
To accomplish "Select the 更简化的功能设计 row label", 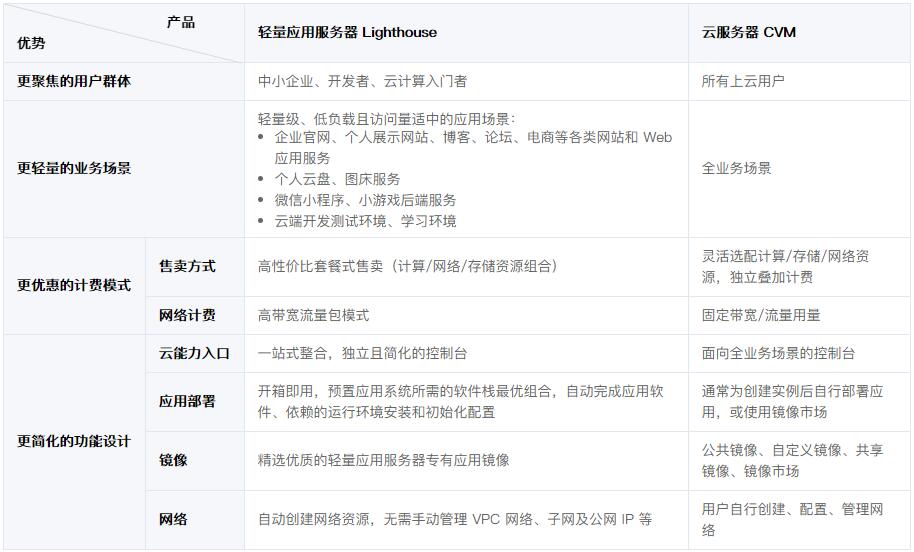I will coord(74,441).
